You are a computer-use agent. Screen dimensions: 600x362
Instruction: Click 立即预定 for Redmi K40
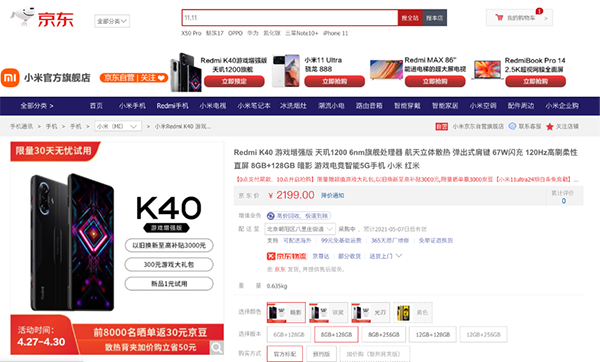tap(234, 81)
